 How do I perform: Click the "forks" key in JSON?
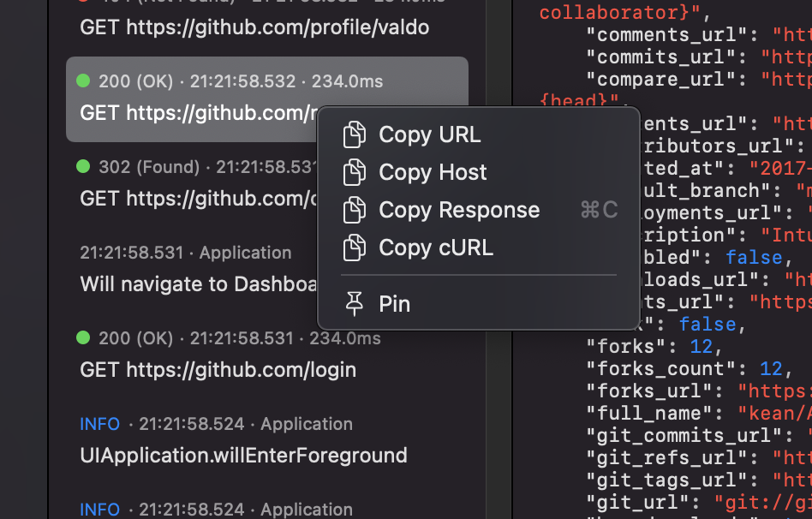pyautogui.click(x=626, y=347)
